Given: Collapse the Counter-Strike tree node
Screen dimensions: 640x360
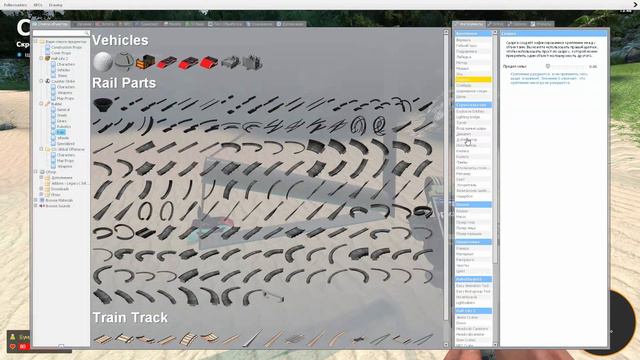Looking at the screenshot, I should 41,81.
